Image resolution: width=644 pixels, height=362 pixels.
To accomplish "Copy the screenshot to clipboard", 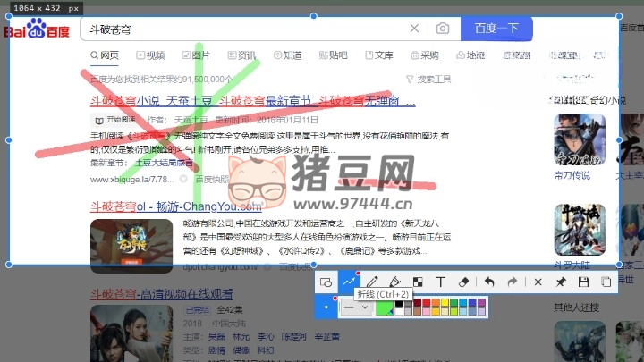I will click(x=606, y=282).
